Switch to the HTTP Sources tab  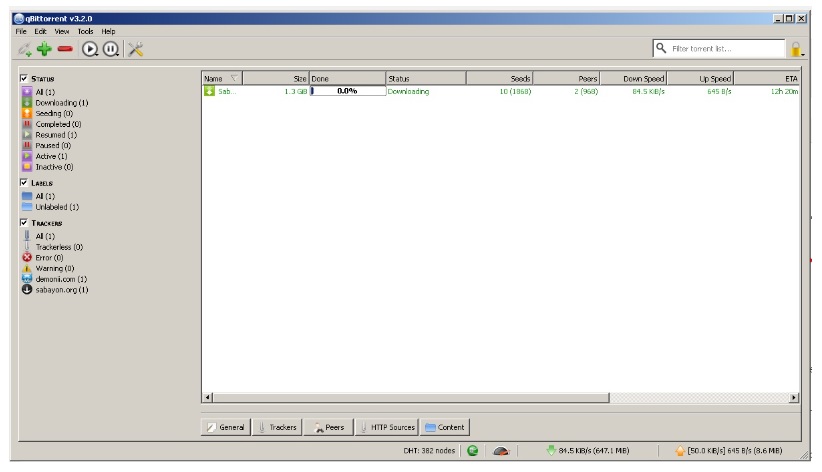(387, 427)
